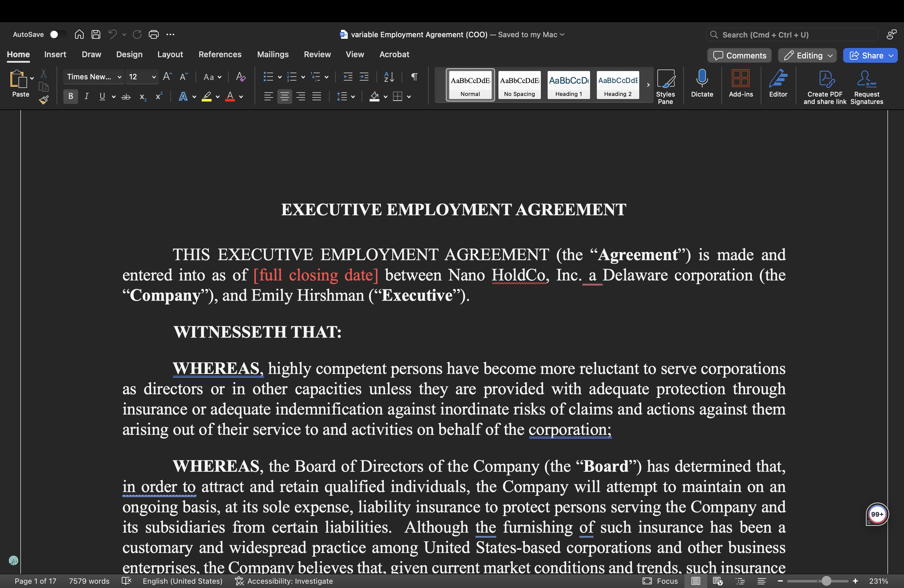Toggle the AutoSave switch
Screen dimensions: 904x588
58,34
